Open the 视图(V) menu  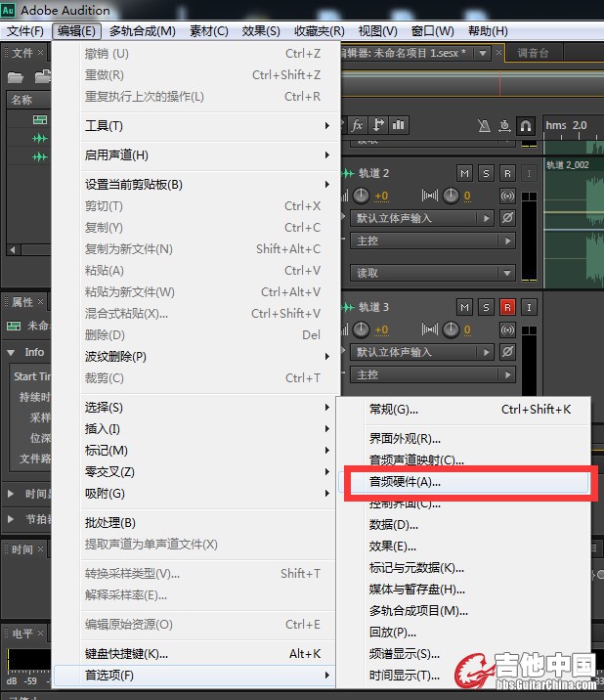pos(377,31)
